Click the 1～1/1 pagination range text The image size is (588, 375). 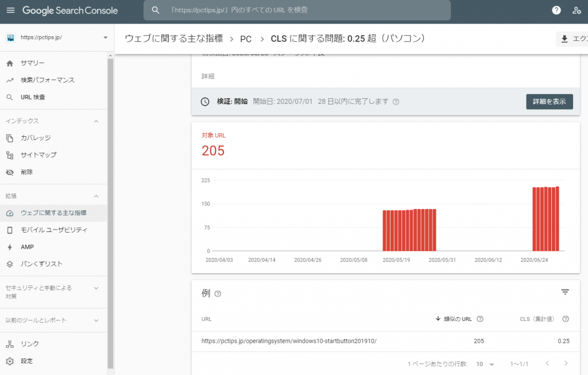tap(519, 364)
